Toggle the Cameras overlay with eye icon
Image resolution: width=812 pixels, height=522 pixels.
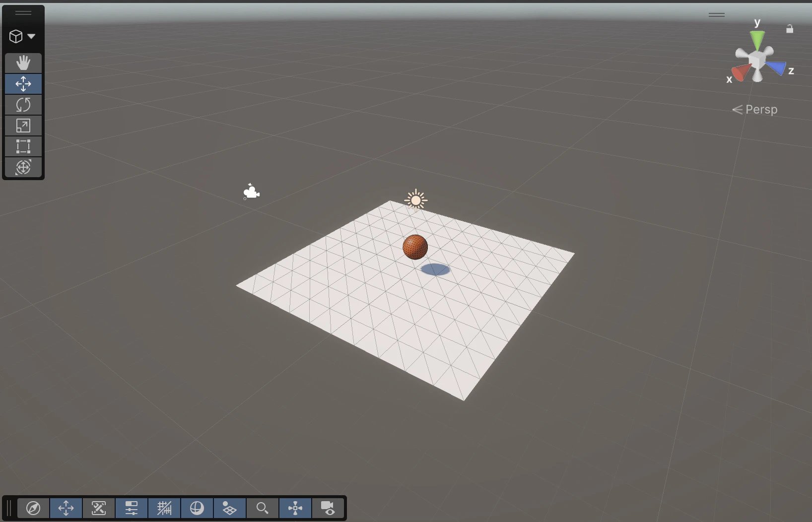point(328,508)
